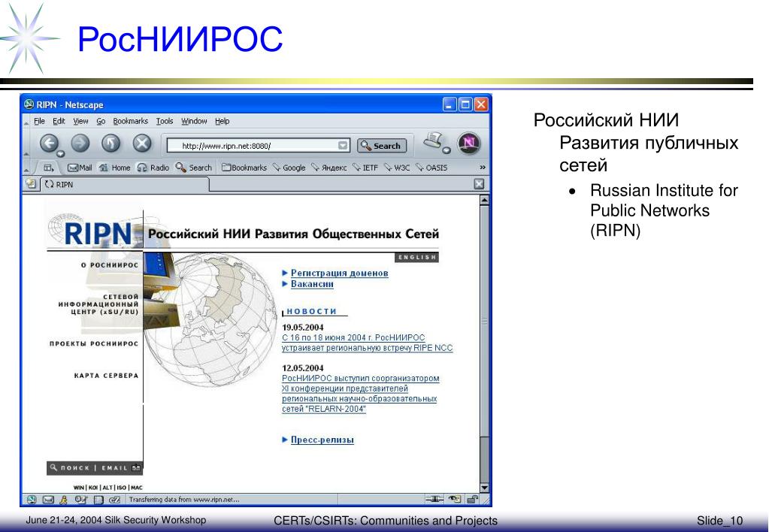
Task: Open the File menu
Action: pyautogui.click(x=39, y=121)
